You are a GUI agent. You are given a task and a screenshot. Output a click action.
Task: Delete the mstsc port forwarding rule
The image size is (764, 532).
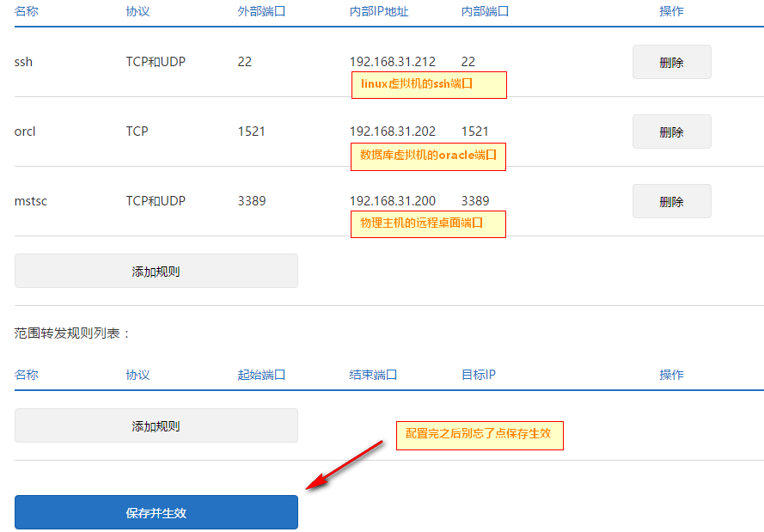tap(671, 201)
